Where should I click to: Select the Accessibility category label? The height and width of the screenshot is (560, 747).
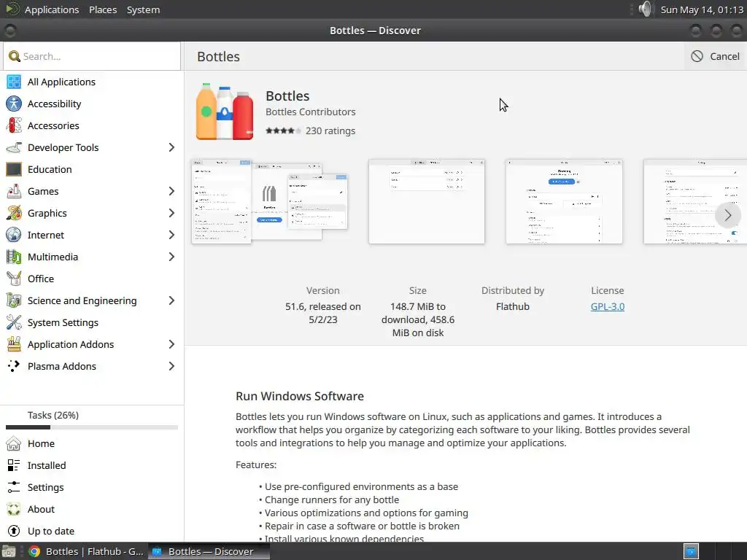54,104
